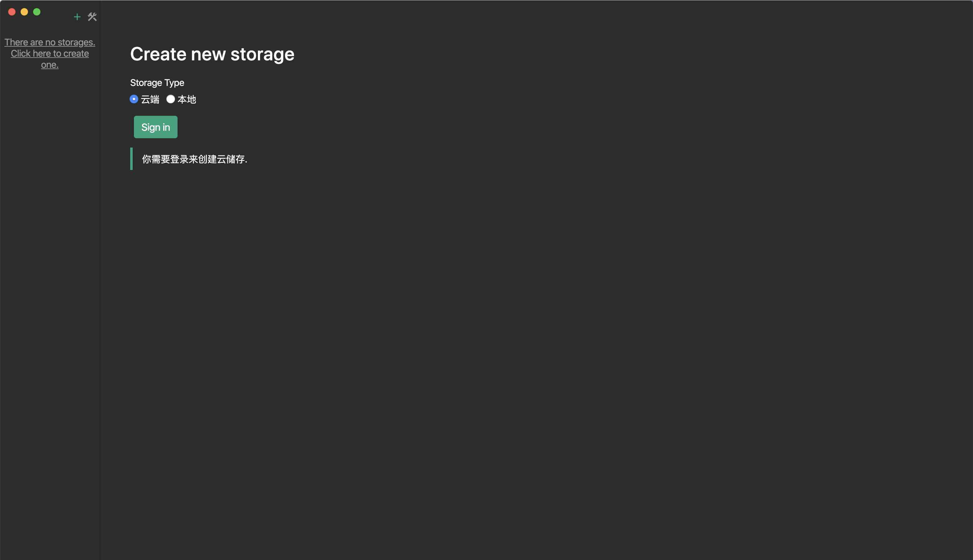Open the 'There are no storages' link

pyautogui.click(x=50, y=42)
